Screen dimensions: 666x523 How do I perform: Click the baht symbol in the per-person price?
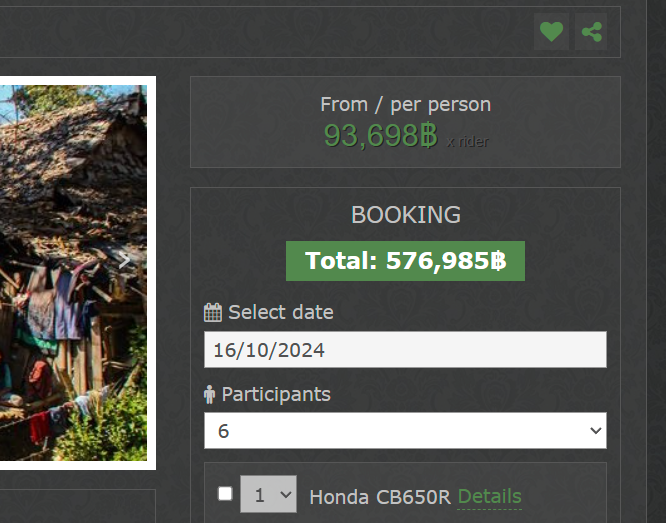click(x=429, y=135)
